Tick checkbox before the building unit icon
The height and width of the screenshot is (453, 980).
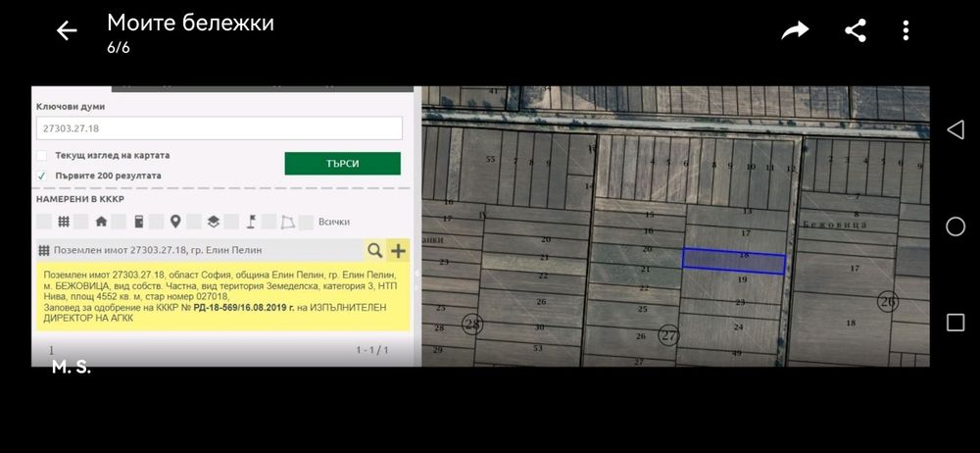tap(119, 222)
